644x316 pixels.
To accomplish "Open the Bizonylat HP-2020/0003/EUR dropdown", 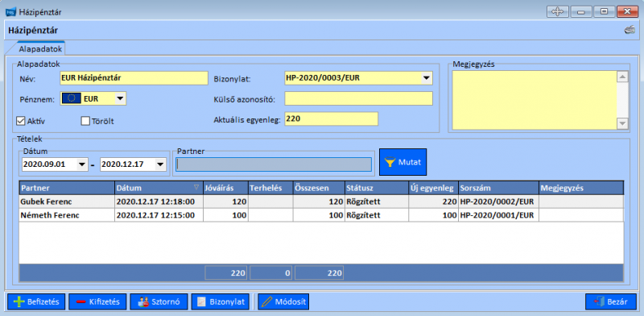I will (427, 77).
